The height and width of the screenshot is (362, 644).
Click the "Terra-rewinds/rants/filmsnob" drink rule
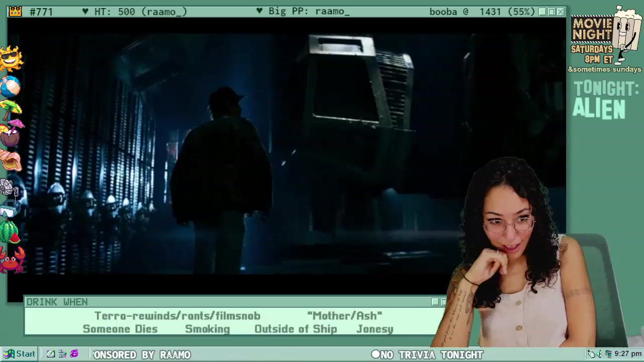(x=177, y=316)
